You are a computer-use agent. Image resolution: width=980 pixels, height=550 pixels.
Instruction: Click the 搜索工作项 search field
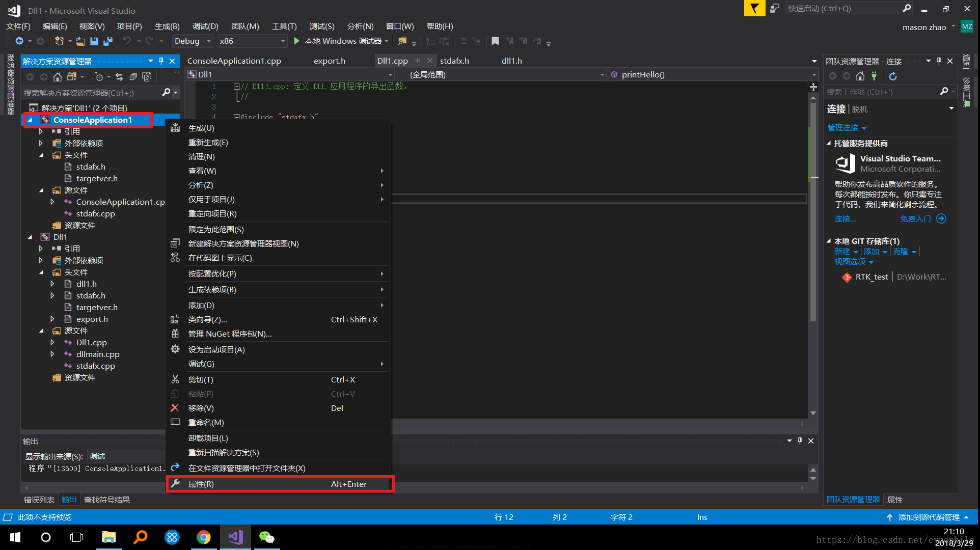pyautogui.click(x=881, y=92)
